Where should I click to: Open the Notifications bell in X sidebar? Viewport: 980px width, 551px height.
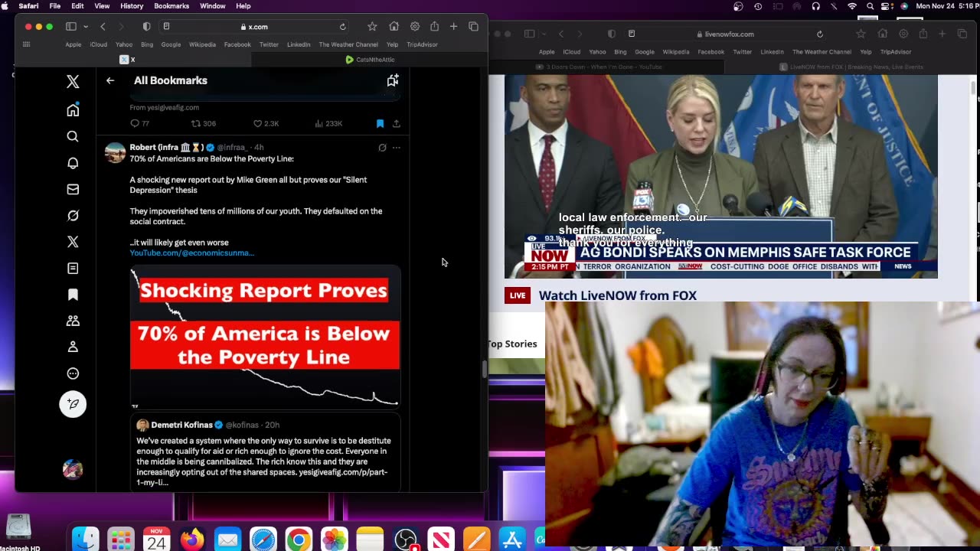tap(73, 163)
